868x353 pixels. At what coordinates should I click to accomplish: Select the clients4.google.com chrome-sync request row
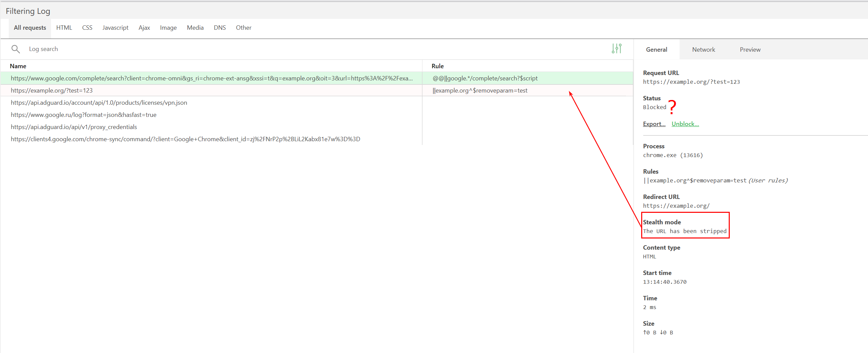pos(185,139)
